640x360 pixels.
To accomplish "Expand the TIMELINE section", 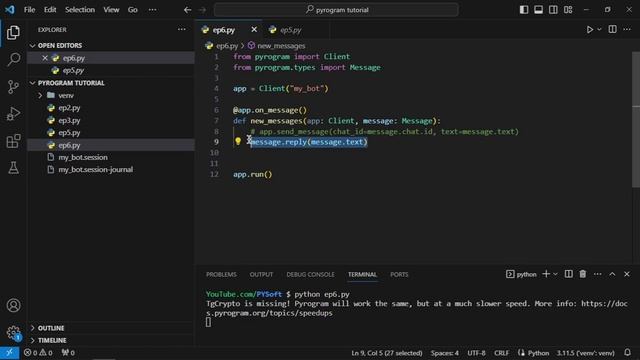I will click(x=33, y=340).
